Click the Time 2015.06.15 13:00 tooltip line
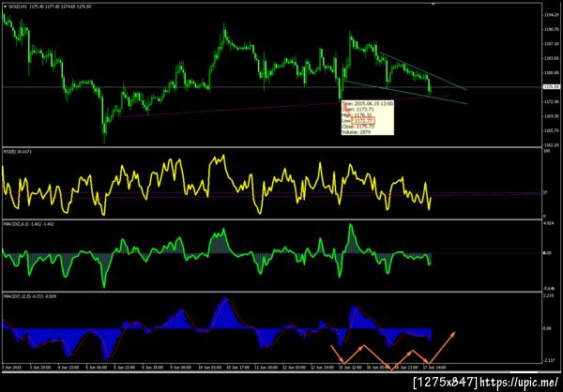The width and height of the screenshot is (563, 392). point(368,103)
